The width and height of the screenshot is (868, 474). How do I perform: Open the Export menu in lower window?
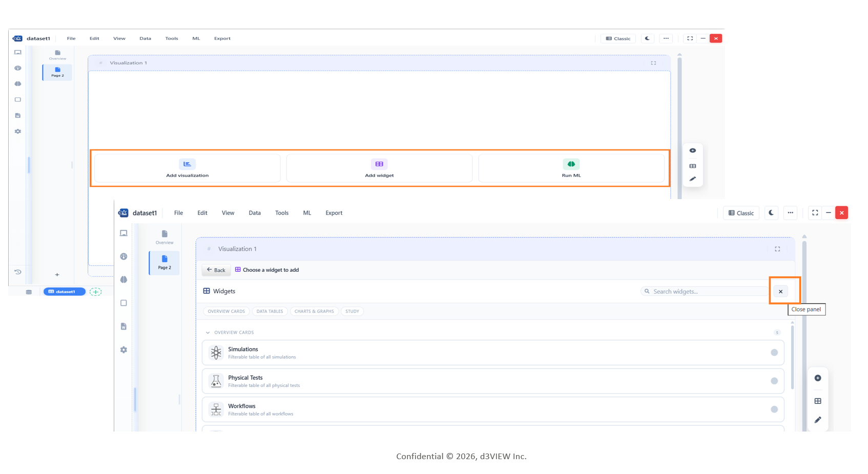[x=334, y=213]
